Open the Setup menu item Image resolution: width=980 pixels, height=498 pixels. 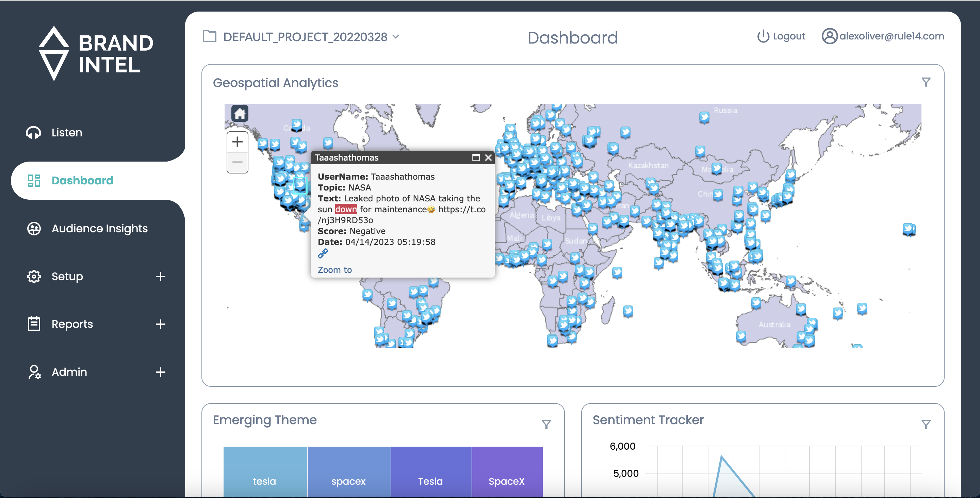67,276
